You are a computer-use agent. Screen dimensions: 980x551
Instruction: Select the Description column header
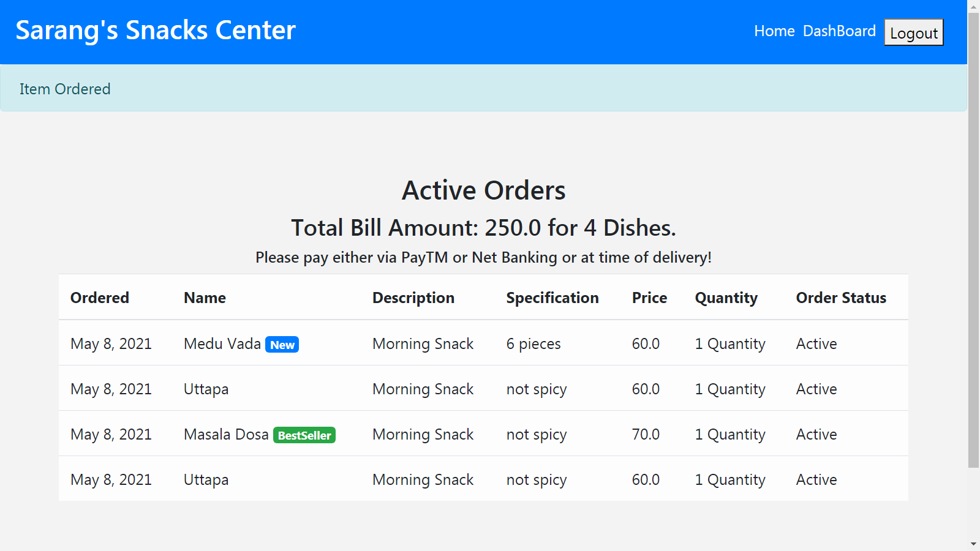point(413,298)
